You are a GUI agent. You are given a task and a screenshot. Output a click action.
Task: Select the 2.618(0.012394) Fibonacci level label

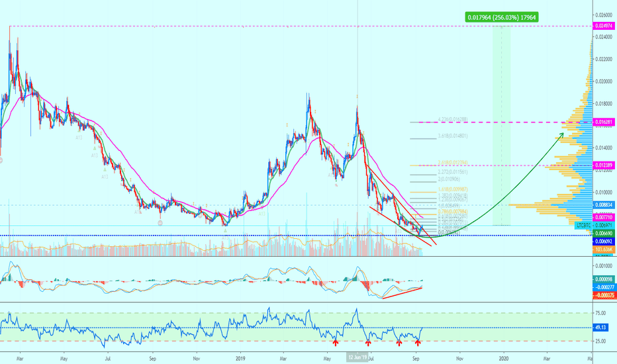coord(453,163)
